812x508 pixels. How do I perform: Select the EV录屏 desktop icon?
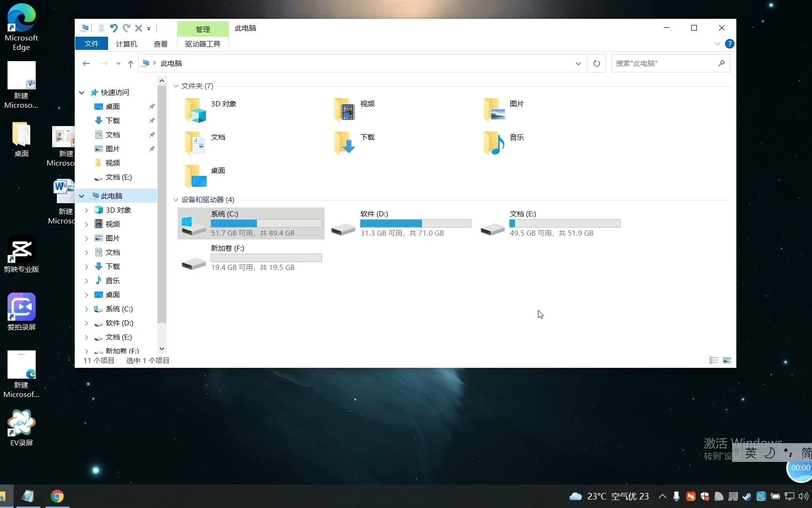[21, 428]
